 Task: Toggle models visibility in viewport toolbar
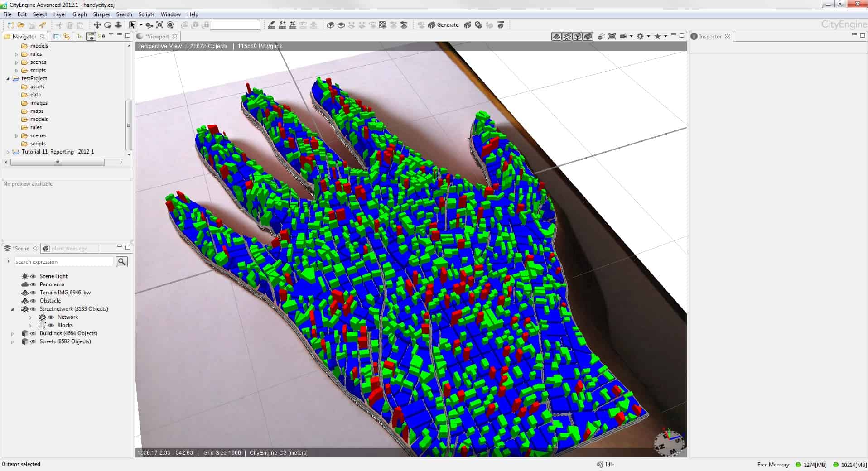[588, 36]
